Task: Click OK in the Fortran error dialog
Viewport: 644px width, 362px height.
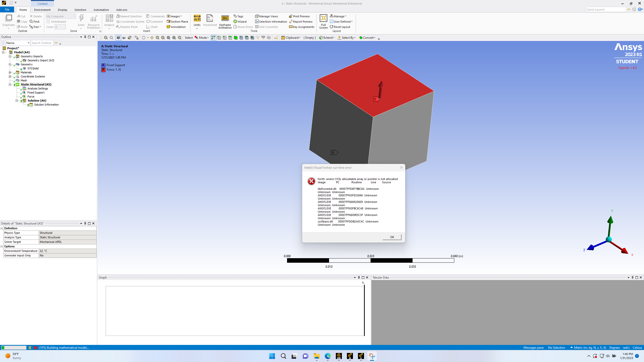Action: (392, 237)
